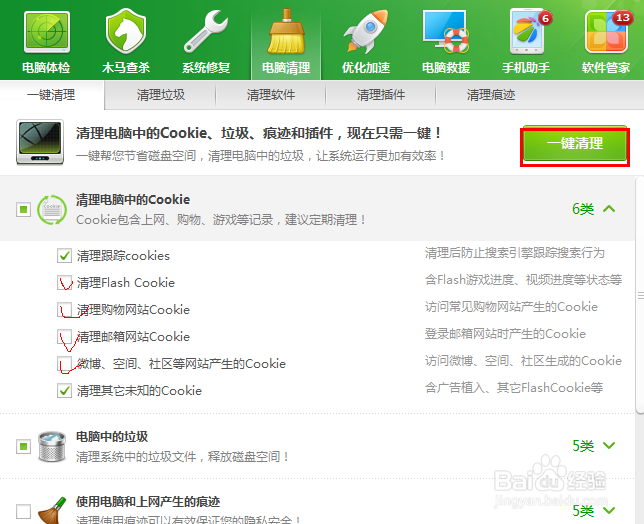Switch to the 清理插件 tab
The width and height of the screenshot is (644, 524).
[381, 95]
